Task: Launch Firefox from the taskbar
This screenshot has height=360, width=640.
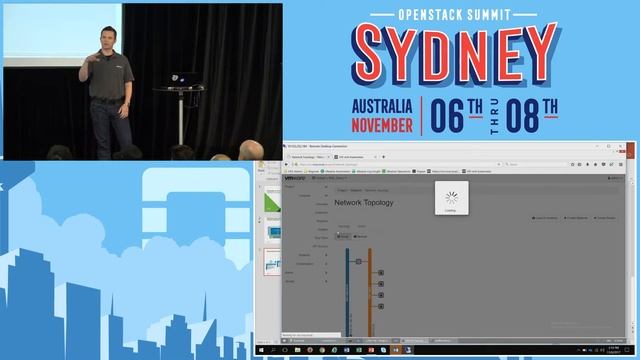Action: tap(310, 350)
